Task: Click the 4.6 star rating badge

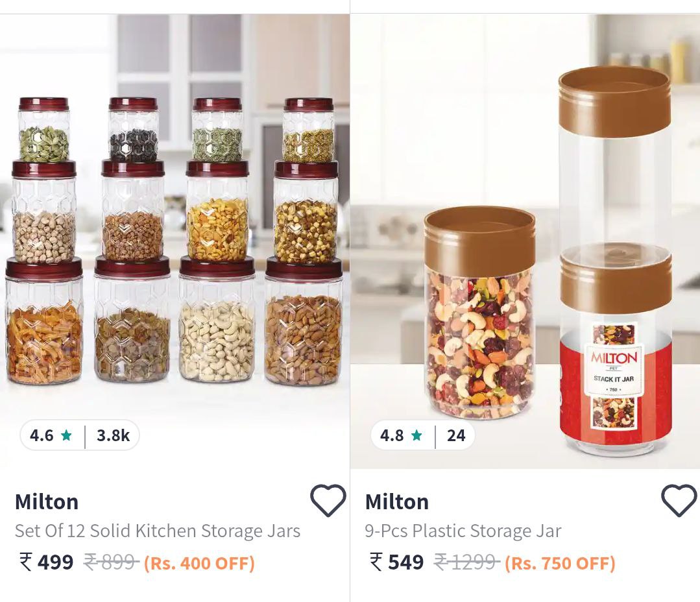Action: pyautogui.click(x=51, y=435)
